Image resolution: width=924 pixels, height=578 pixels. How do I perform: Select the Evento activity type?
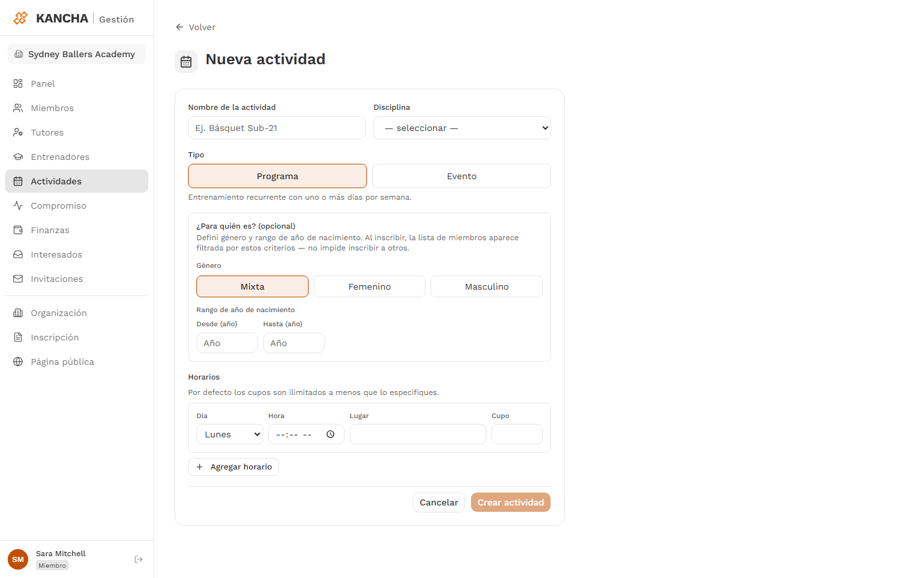click(461, 176)
